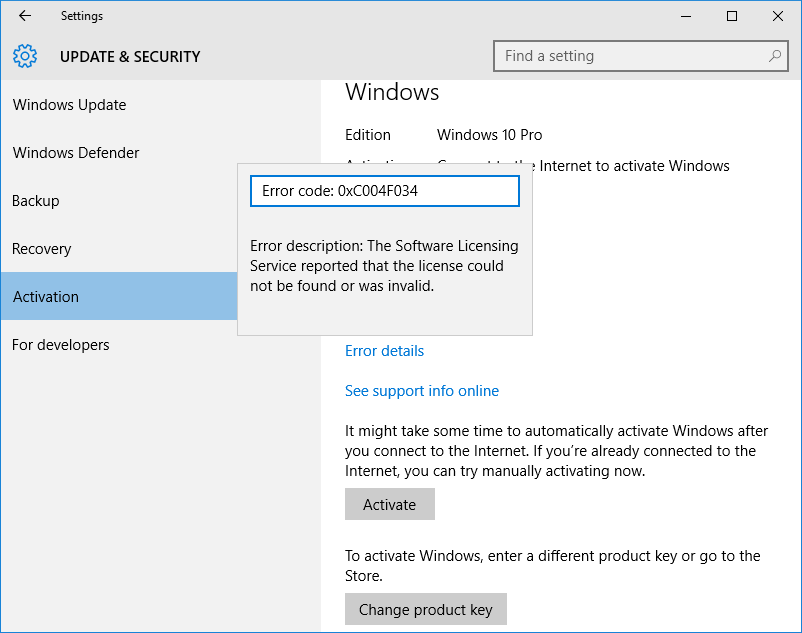Click the Update & Security gear icon
Image resolution: width=802 pixels, height=633 pixels.
[x=25, y=56]
